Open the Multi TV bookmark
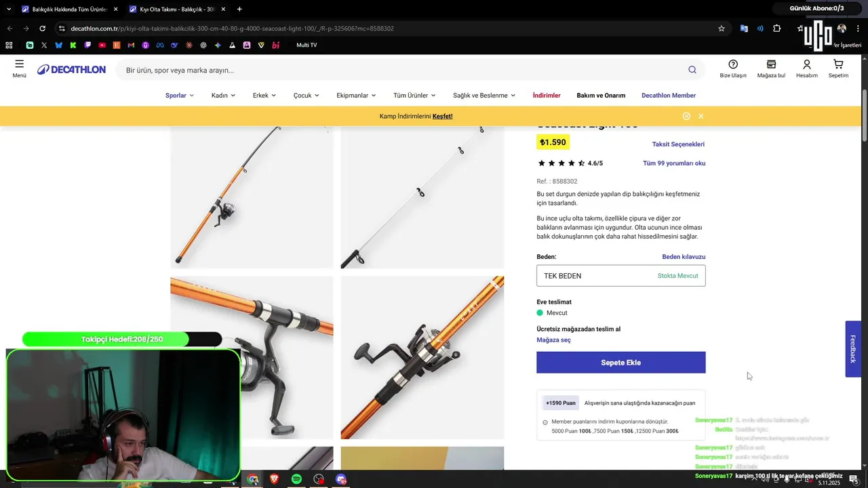The height and width of the screenshot is (488, 868). point(307,45)
